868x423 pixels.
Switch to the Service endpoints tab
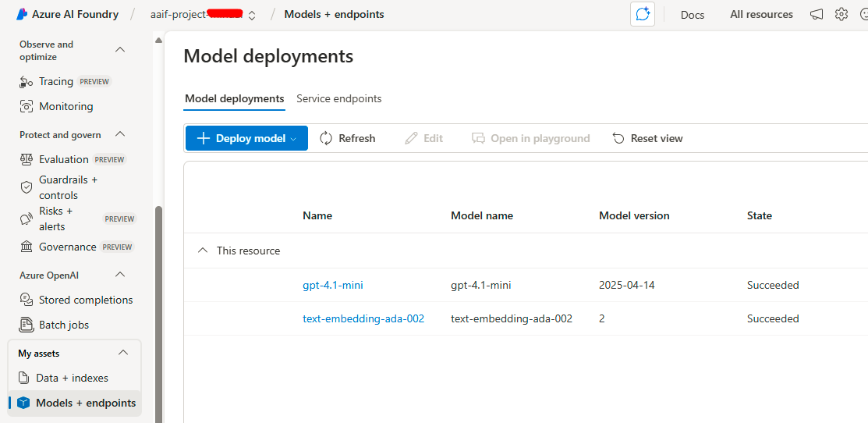click(x=338, y=98)
